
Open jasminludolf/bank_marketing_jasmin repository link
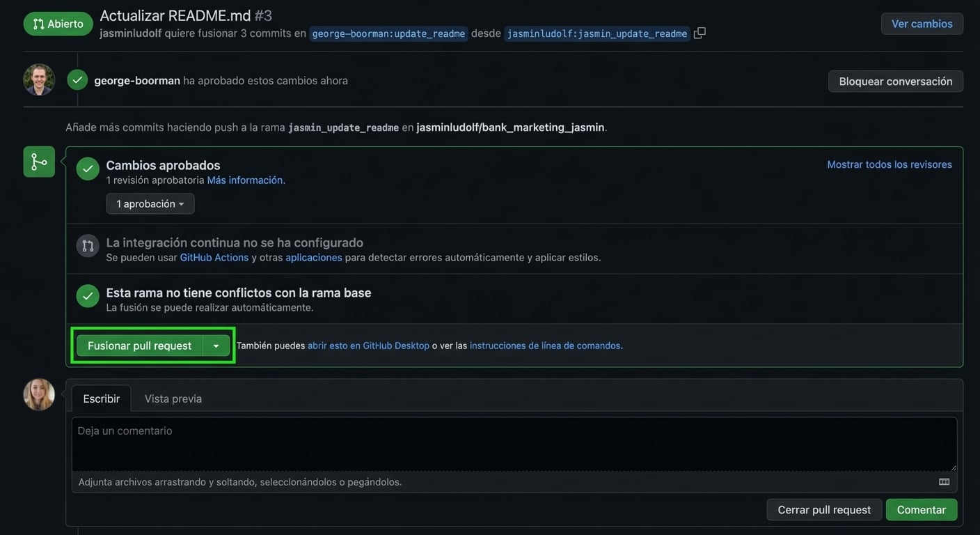pos(510,127)
